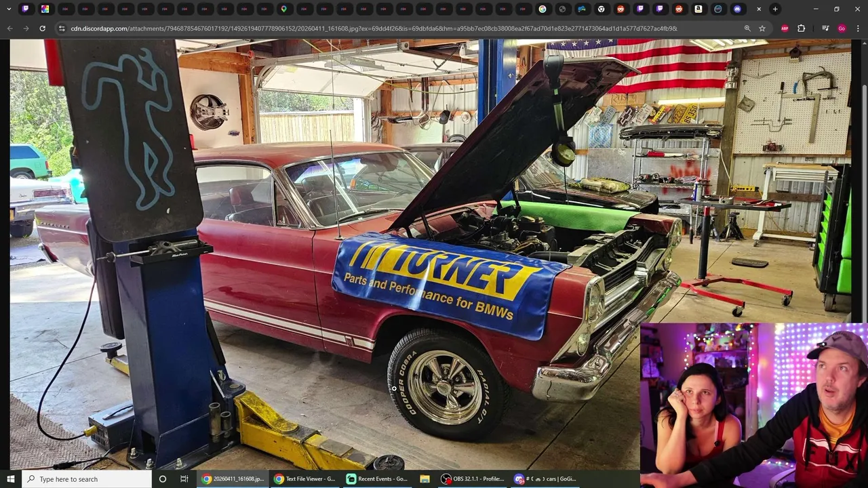The height and width of the screenshot is (488, 868).
Task: Switch to the Reddit tab beside Amazon
Action: point(679,9)
